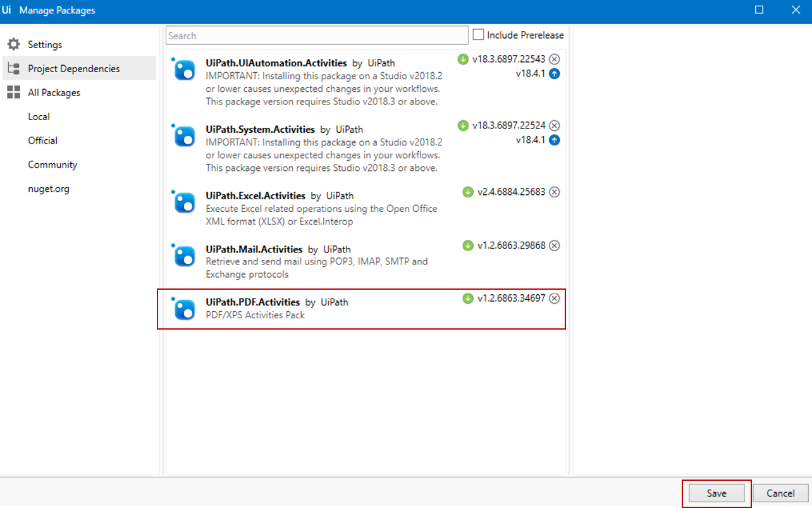Click the All Packages grid icon
812x508 pixels.
click(14, 92)
